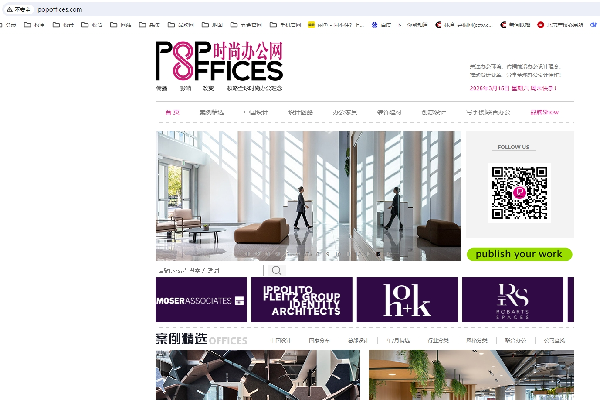
Task: Click the pink date text under header tagline
Action: tap(513, 88)
